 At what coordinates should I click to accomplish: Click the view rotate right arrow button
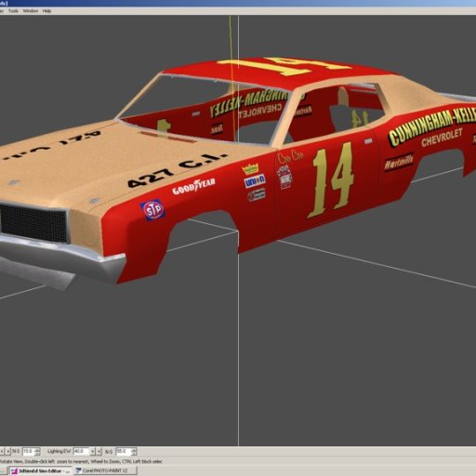point(8,451)
